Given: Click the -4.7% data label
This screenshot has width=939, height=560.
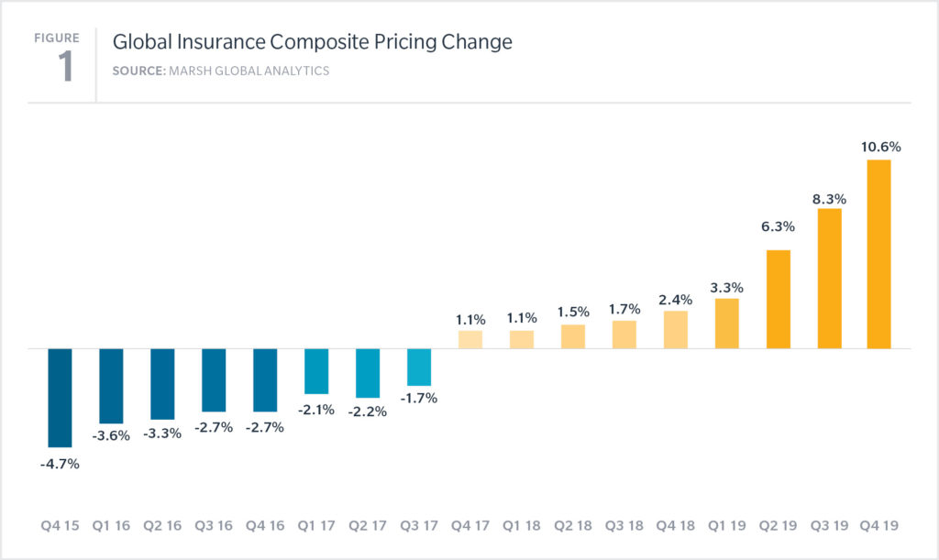Looking at the screenshot, I should coord(60,464).
